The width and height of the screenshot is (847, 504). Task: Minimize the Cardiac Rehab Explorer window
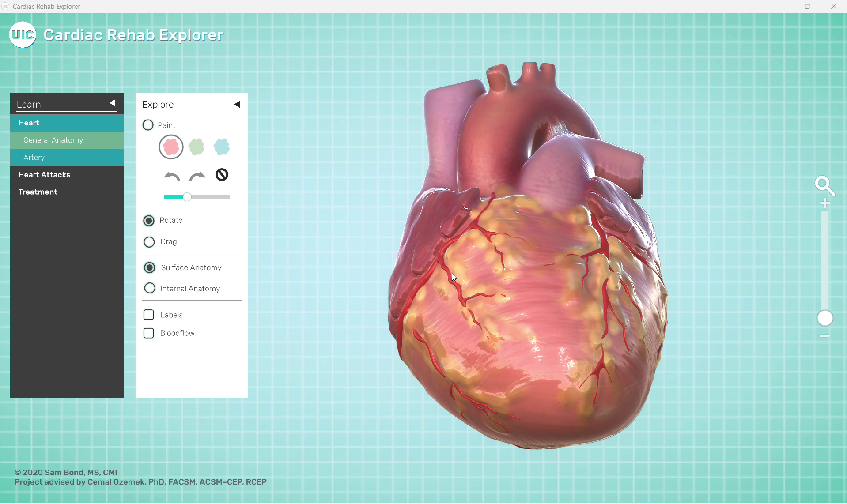click(782, 6)
